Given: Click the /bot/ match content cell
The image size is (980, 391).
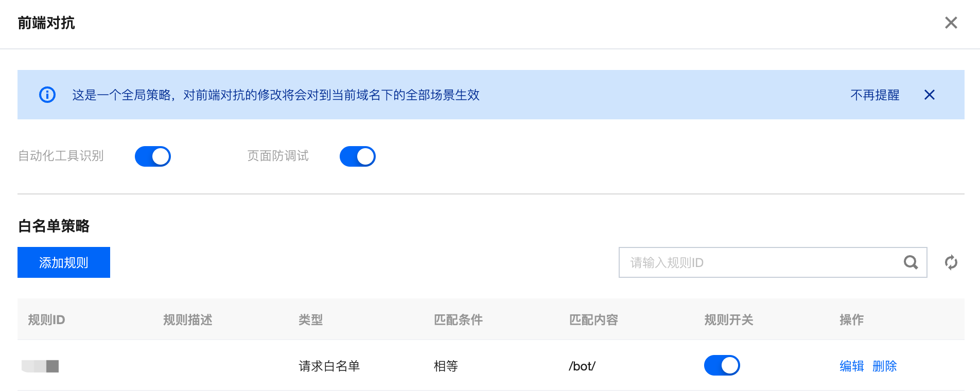Looking at the screenshot, I should point(582,366).
